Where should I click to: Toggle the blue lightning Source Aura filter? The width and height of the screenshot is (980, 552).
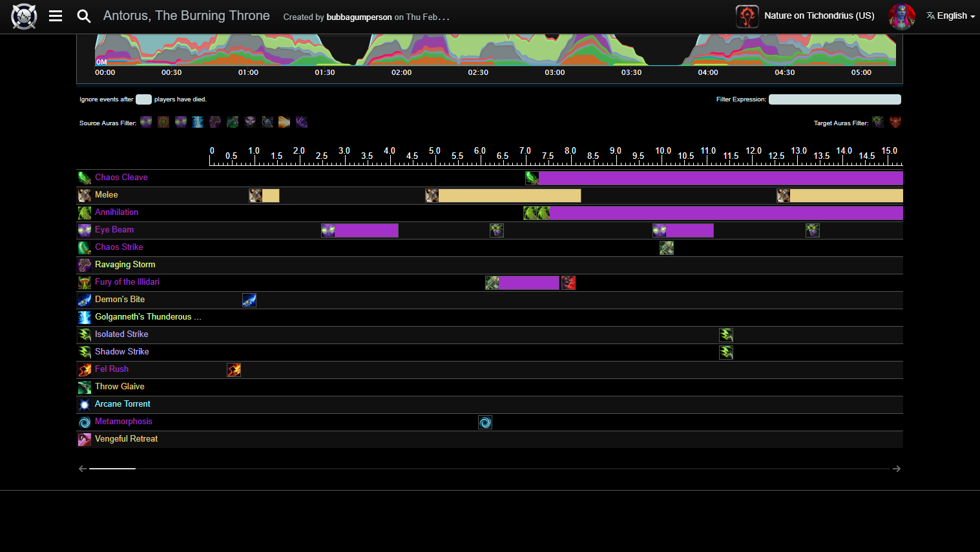pos(198,122)
